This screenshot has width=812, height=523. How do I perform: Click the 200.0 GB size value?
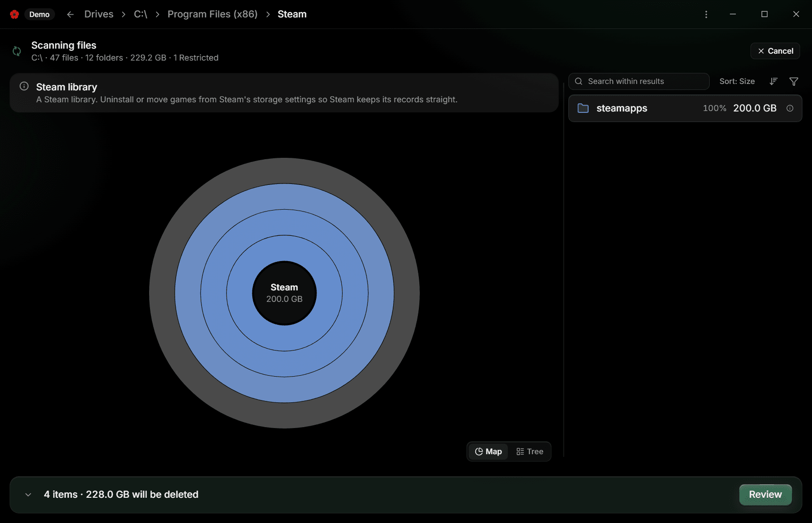755,108
